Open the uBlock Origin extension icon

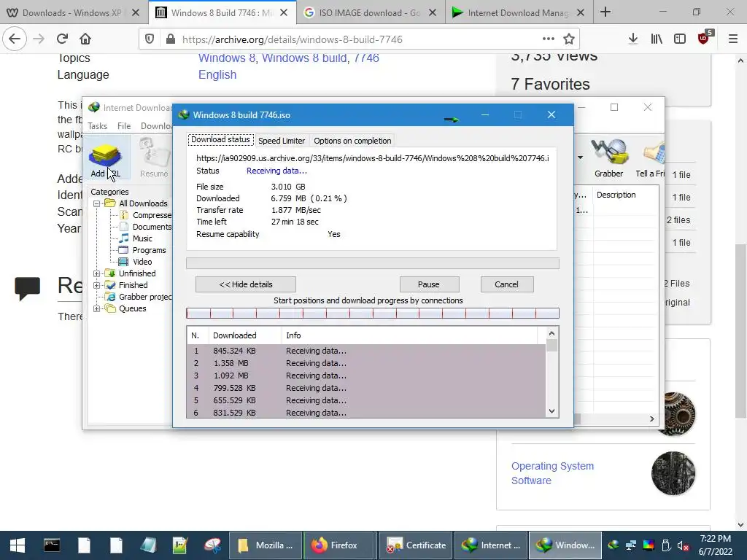(704, 38)
